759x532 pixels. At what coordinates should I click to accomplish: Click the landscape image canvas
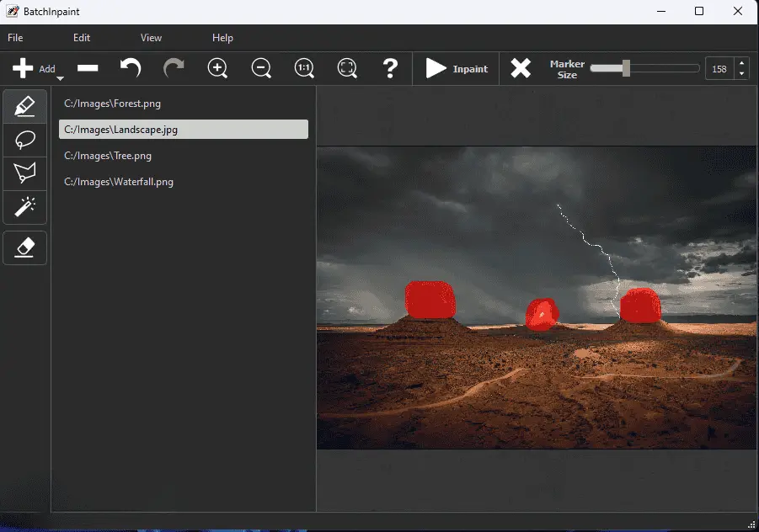(x=537, y=297)
